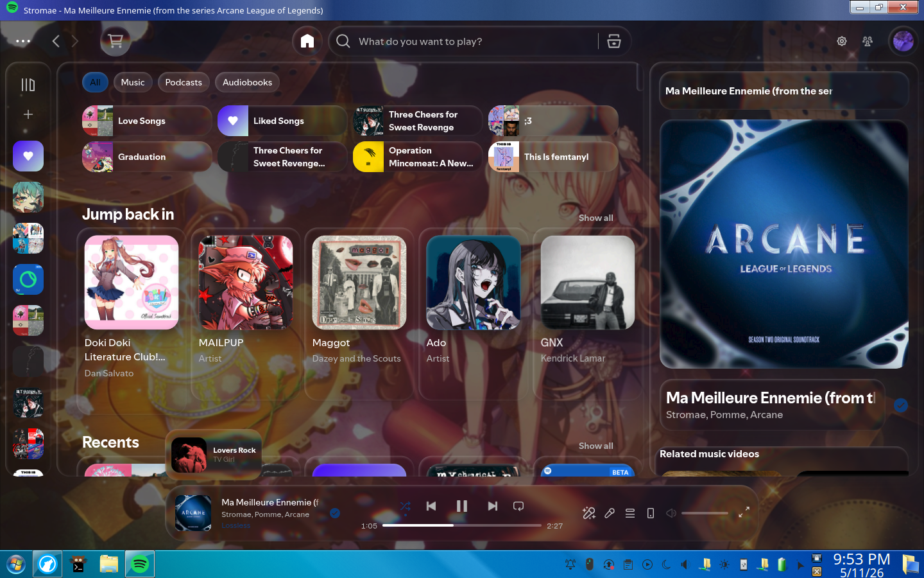Open file manager from taskbar
924x578 pixels.
click(109, 565)
